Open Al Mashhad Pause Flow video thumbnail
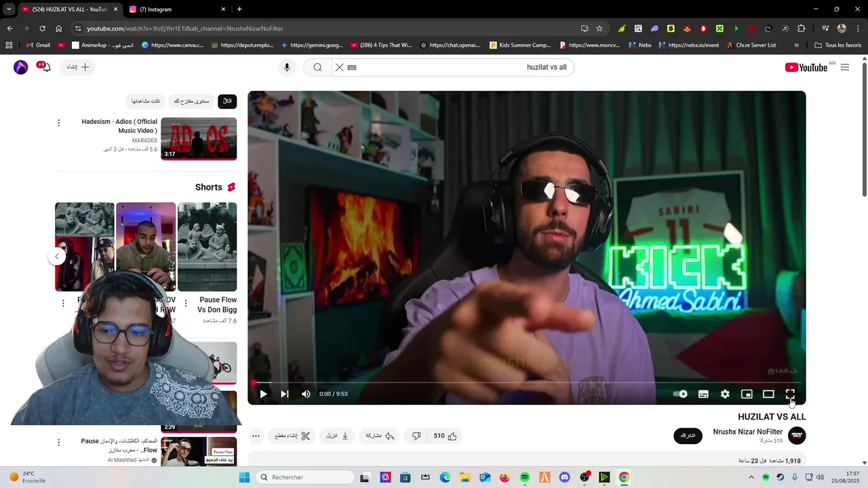The height and width of the screenshot is (488, 868). tap(199, 451)
